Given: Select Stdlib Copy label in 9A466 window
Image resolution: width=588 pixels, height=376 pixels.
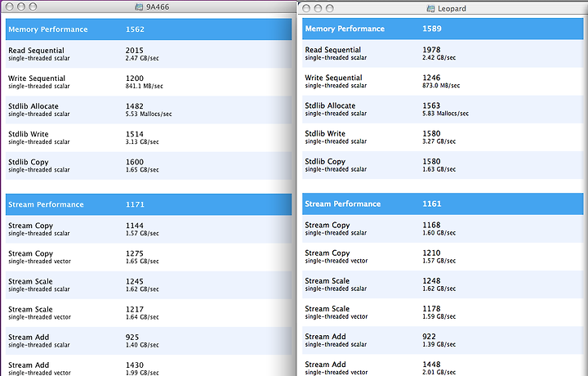Looking at the screenshot, I should click(29, 162).
